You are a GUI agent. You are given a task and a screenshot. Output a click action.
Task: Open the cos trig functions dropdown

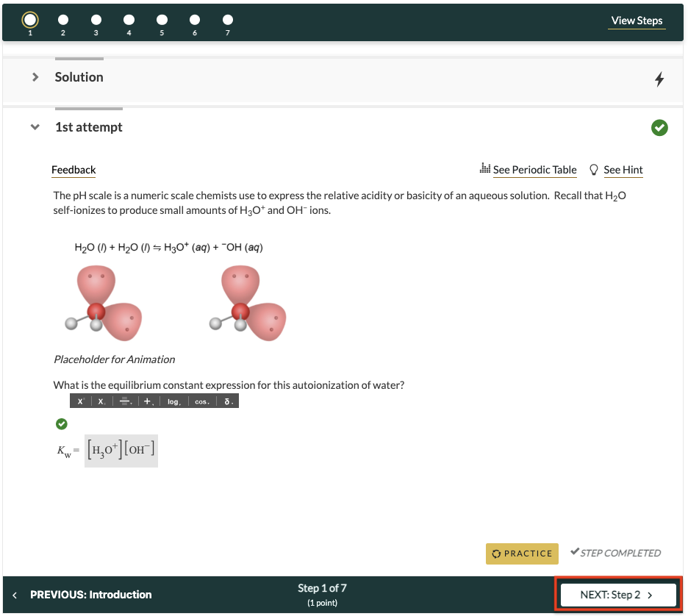202,401
